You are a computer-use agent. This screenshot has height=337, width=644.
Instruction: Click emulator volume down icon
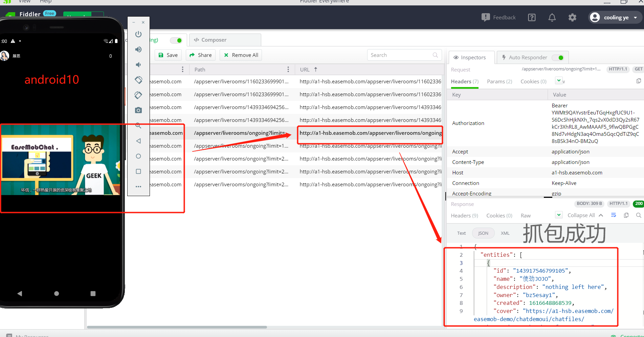coord(138,65)
